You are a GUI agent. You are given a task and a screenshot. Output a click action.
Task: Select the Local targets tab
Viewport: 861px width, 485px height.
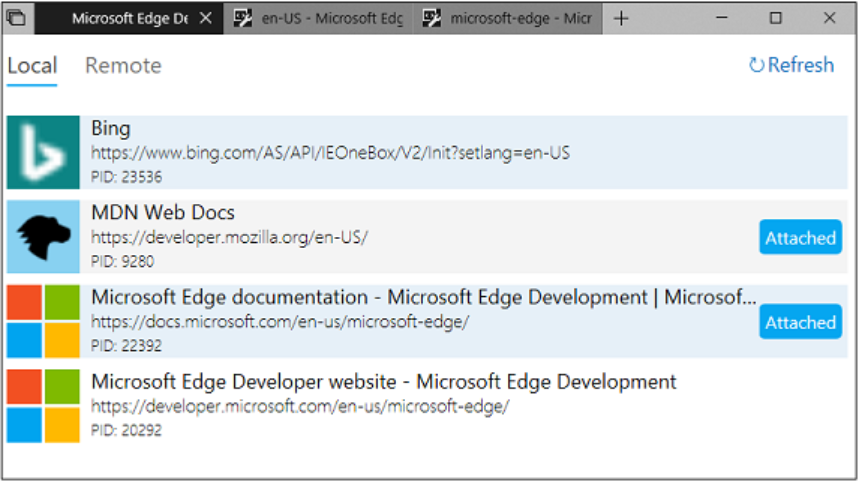point(32,66)
